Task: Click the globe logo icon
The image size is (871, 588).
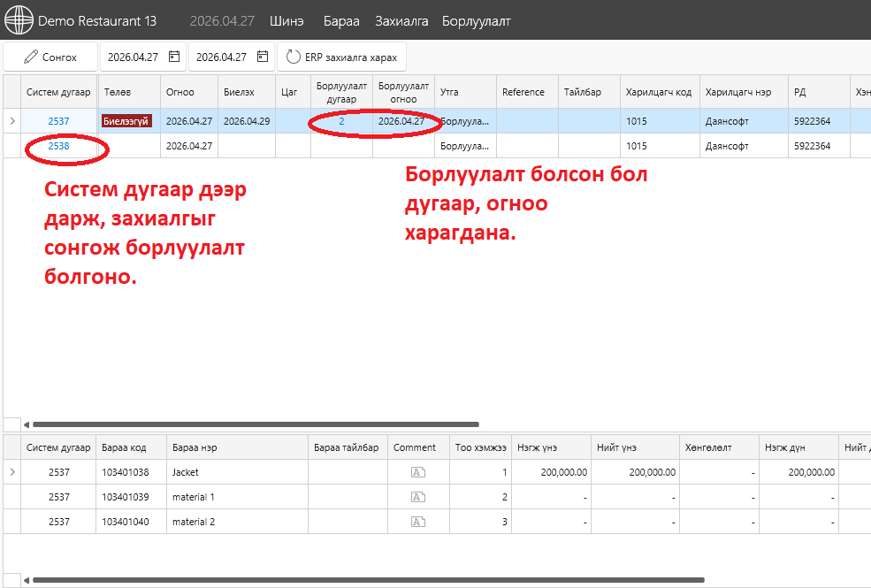Action: click(19, 20)
